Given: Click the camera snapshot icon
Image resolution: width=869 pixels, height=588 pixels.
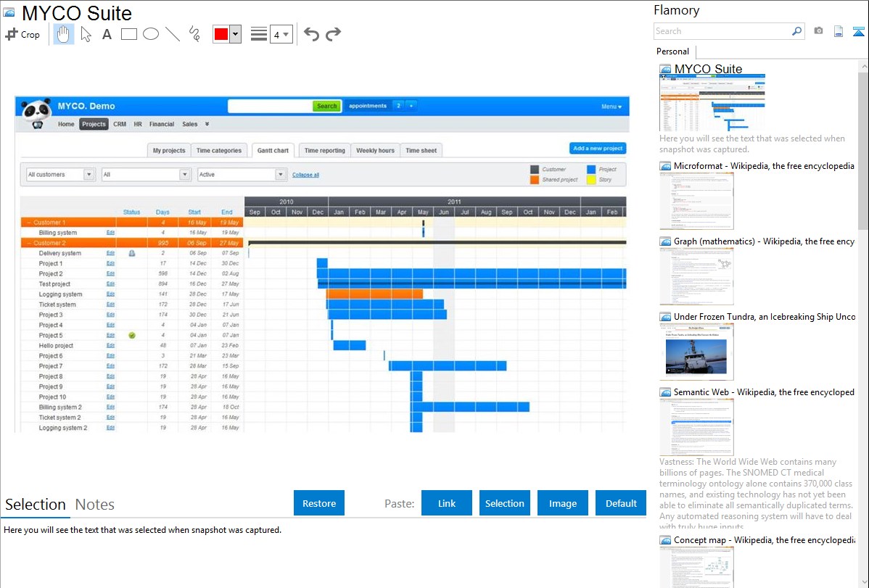Looking at the screenshot, I should pyautogui.click(x=818, y=31).
